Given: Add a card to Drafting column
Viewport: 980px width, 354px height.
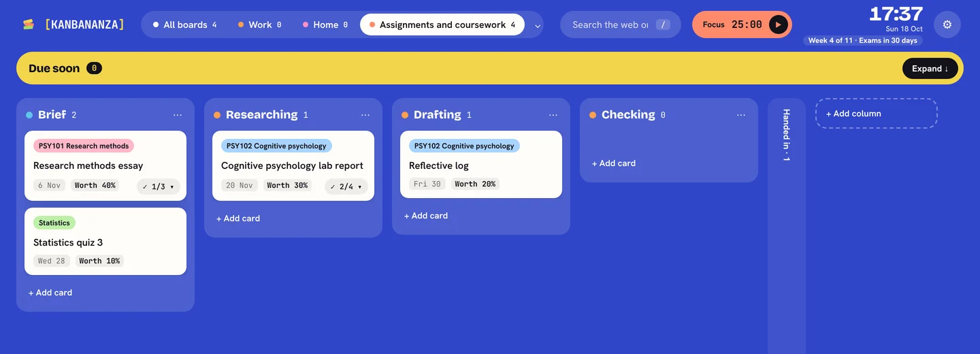Looking at the screenshot, I should (x=426, y=216).
